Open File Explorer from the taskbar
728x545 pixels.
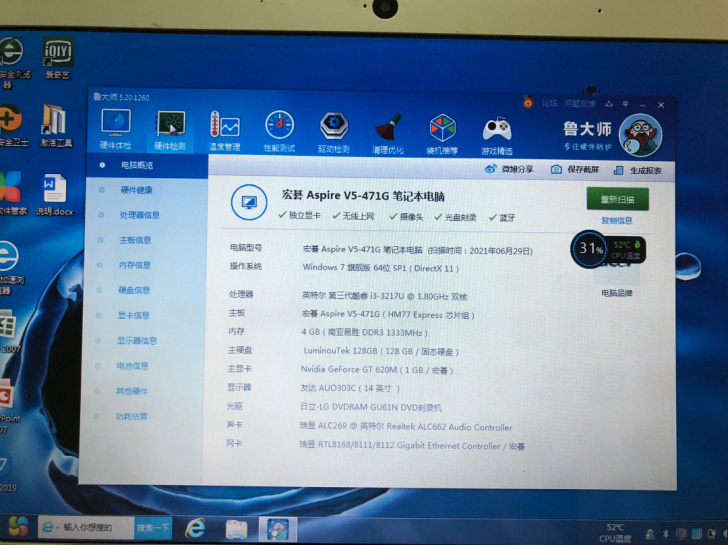click(x=236, y=529)
